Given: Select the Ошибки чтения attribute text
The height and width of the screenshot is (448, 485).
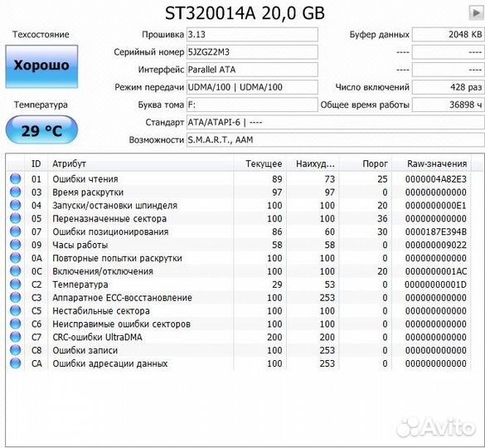Looking at the screenshot, I should pyautogui.click(x=85, y=179).
